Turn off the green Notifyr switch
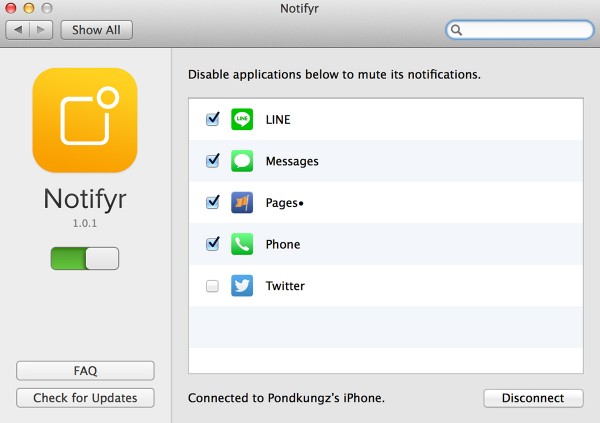Screen dimensions: 600x423 coord(85,258)
